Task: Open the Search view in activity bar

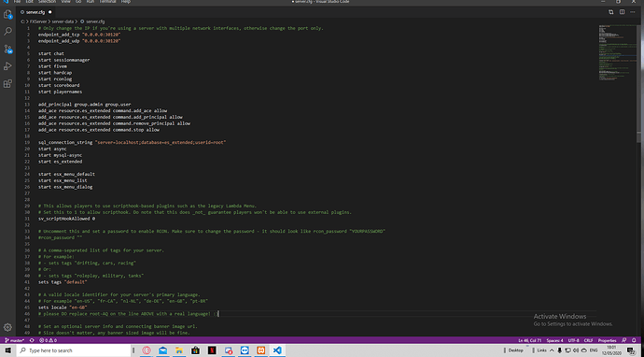Action: coord(7,31)
